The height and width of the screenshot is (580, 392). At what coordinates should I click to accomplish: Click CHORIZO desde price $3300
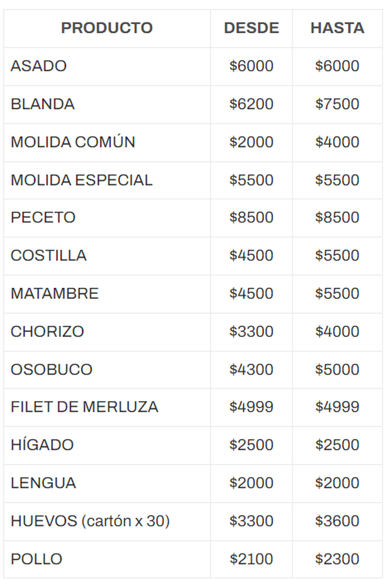click(251, 332)
